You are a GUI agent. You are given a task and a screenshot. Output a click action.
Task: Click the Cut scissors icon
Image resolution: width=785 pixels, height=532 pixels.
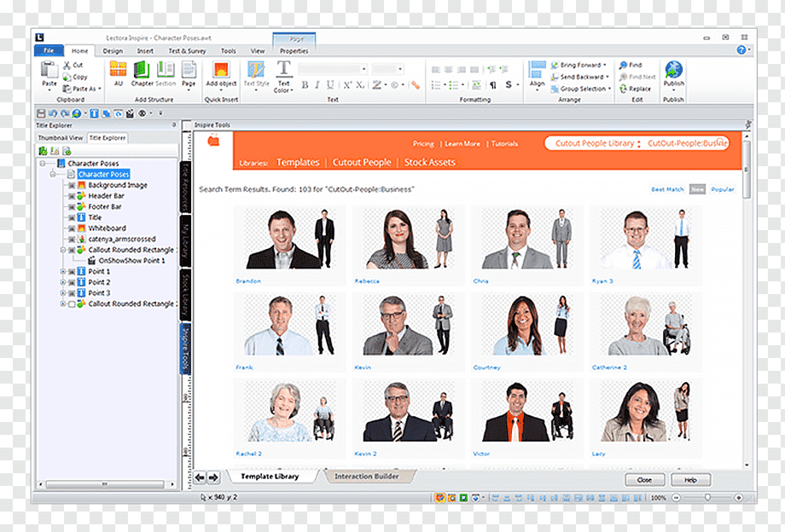point(67,65)
